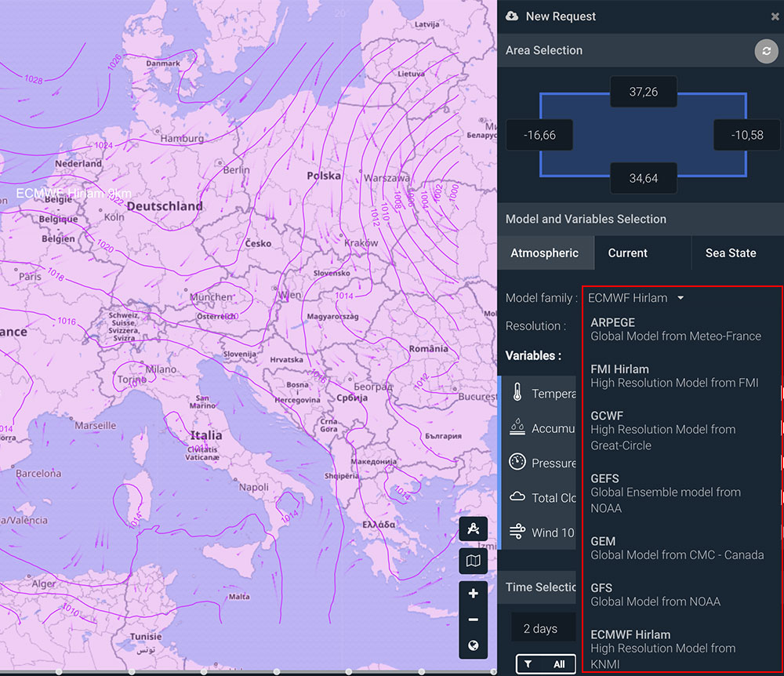Select the Pressure gauge icon
Screen dimensions: 784x676
[x=517, y=462]
